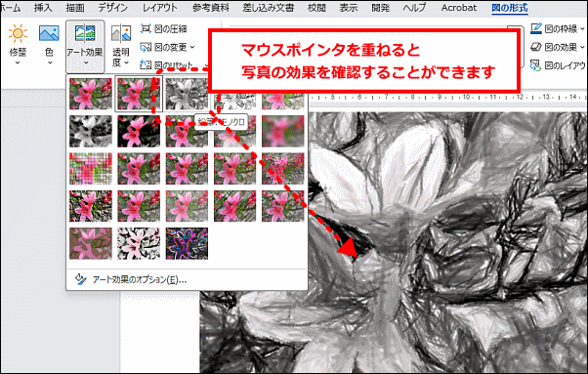Open the 開発 ribbon tab
588x374 pixels.
point(380,8)
